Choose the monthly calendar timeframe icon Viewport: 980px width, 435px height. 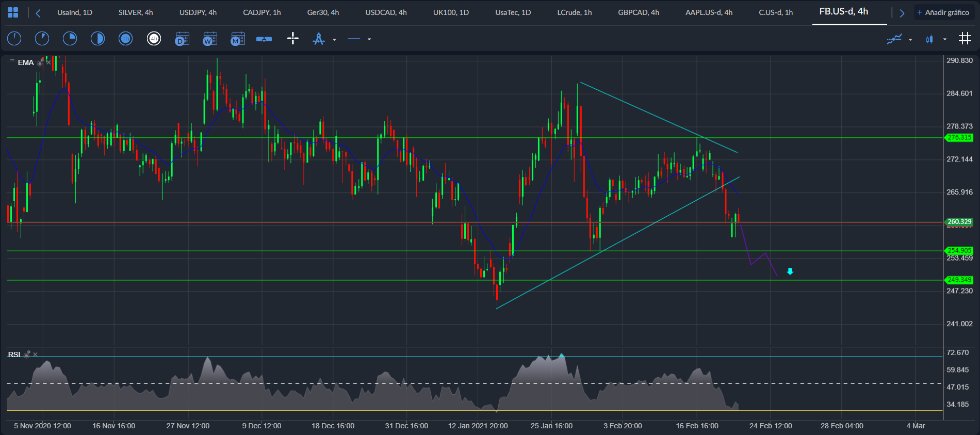[238, 39]
